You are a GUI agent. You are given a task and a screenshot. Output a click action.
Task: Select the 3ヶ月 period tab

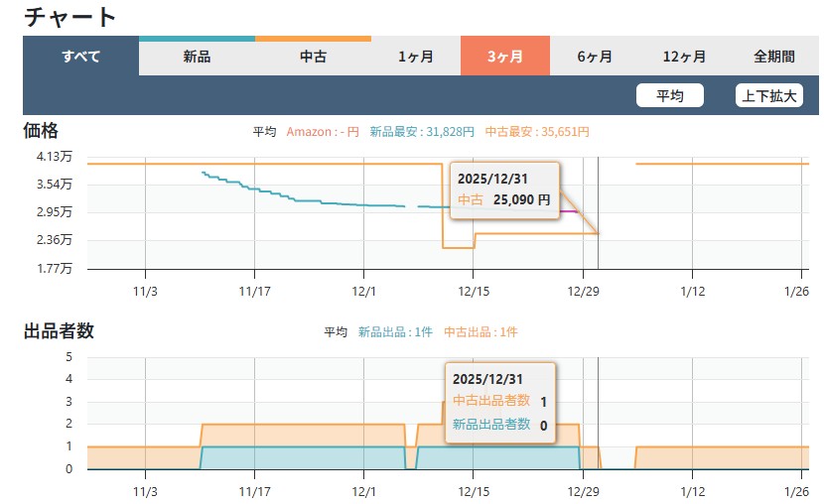pyautogui.click(x=504, y=57)
